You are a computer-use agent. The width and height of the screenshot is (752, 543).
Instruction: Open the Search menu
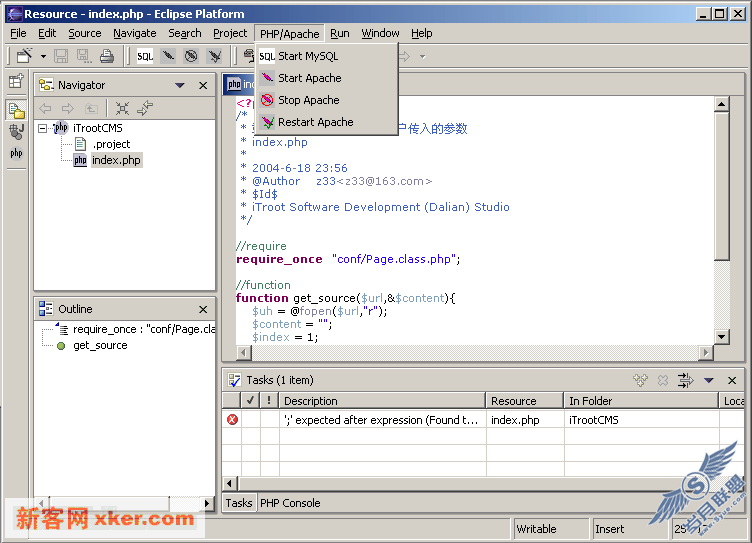[185, 33]
